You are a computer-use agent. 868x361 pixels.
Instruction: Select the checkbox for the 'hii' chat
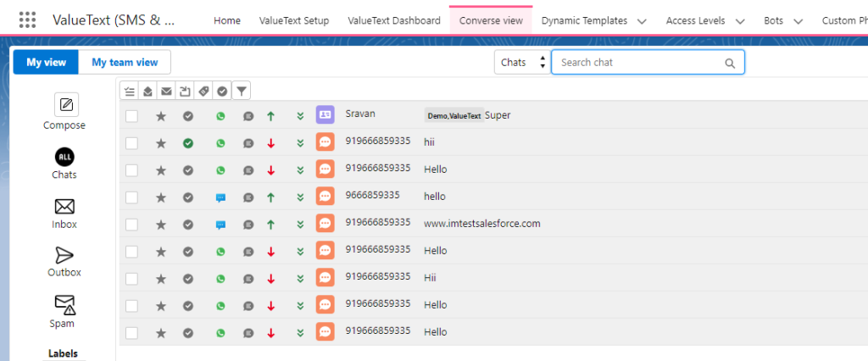131,143
